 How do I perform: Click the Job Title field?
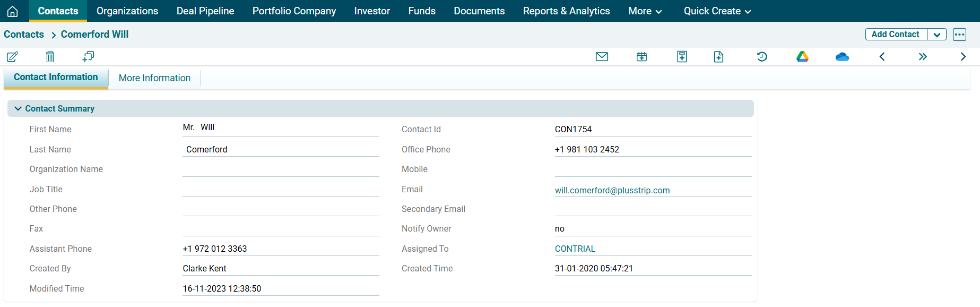[x=281, y=189]
